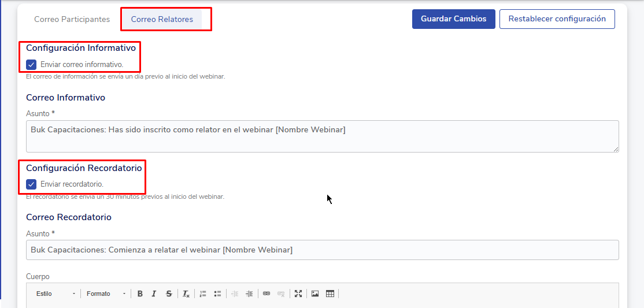Maximize the editor with fullscreen icon
The image size is (644, 308).
(298, 294)
